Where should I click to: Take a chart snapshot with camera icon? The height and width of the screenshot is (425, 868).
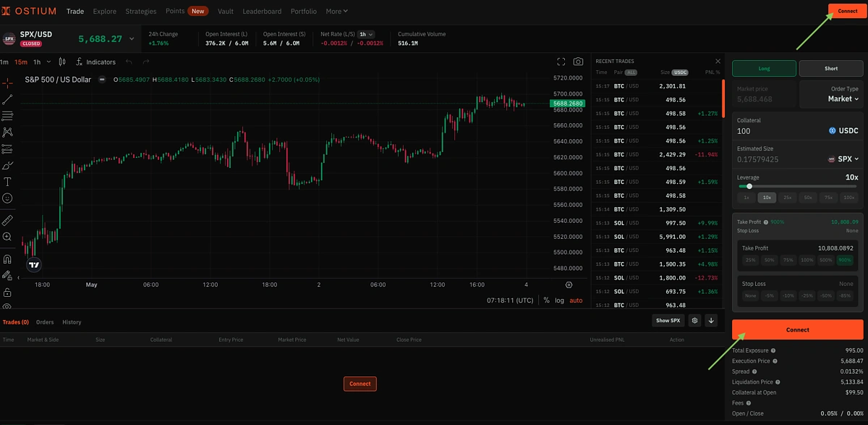578,62
